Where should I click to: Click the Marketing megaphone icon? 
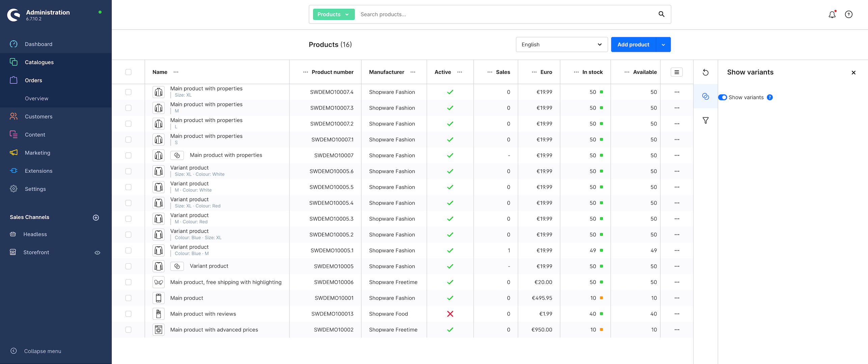click(x=13, y=153)
